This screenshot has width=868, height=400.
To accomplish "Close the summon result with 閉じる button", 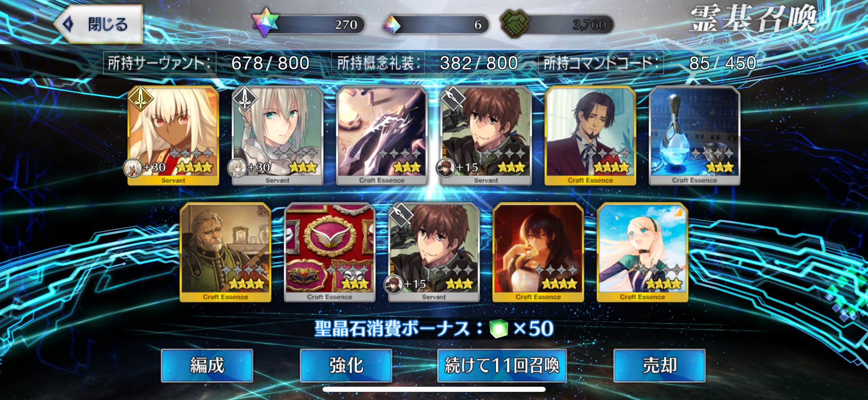I will point(98,24).
